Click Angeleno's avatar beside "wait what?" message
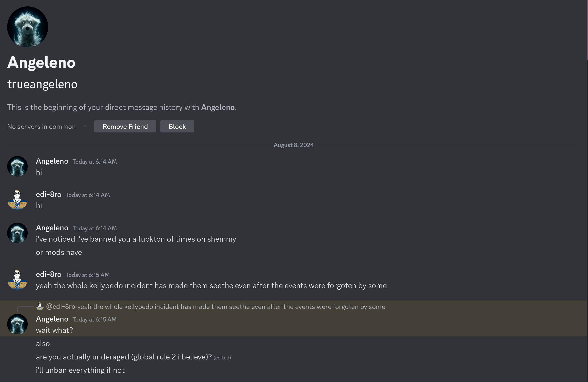Screen dimensions: 588x382 pyautogui.click(x=17, y=324)
